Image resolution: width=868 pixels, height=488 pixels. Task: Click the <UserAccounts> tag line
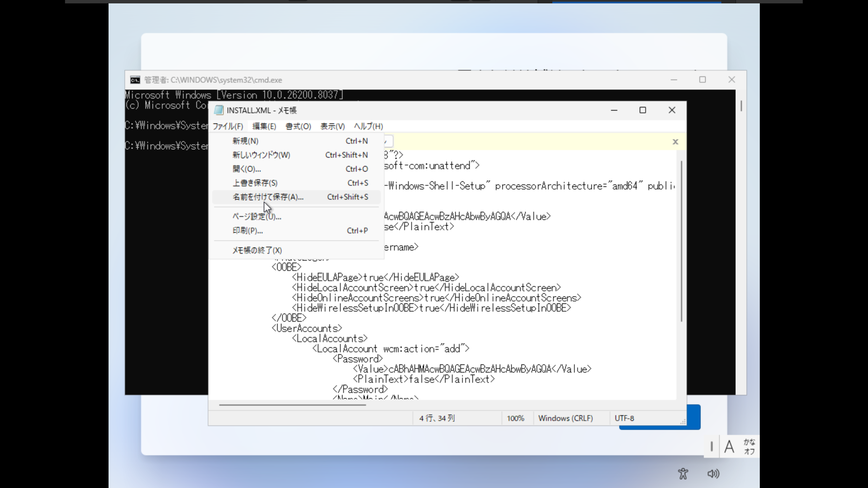coord(307,329)
